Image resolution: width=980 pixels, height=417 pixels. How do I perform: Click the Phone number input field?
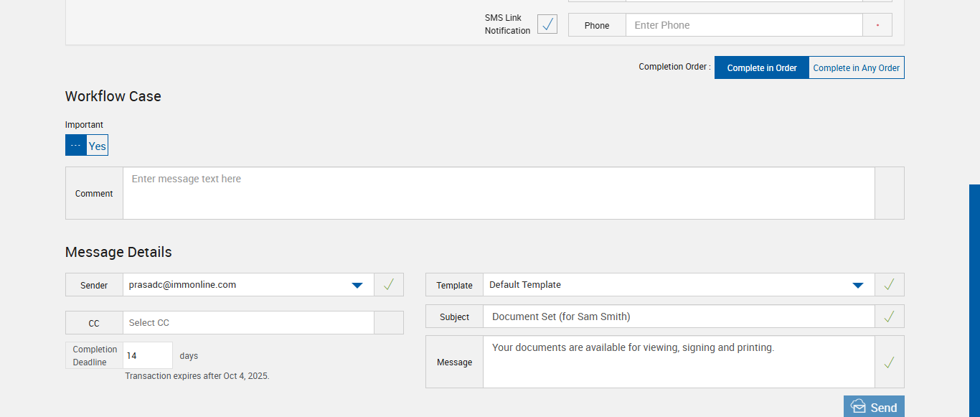[x=743, y=25]
